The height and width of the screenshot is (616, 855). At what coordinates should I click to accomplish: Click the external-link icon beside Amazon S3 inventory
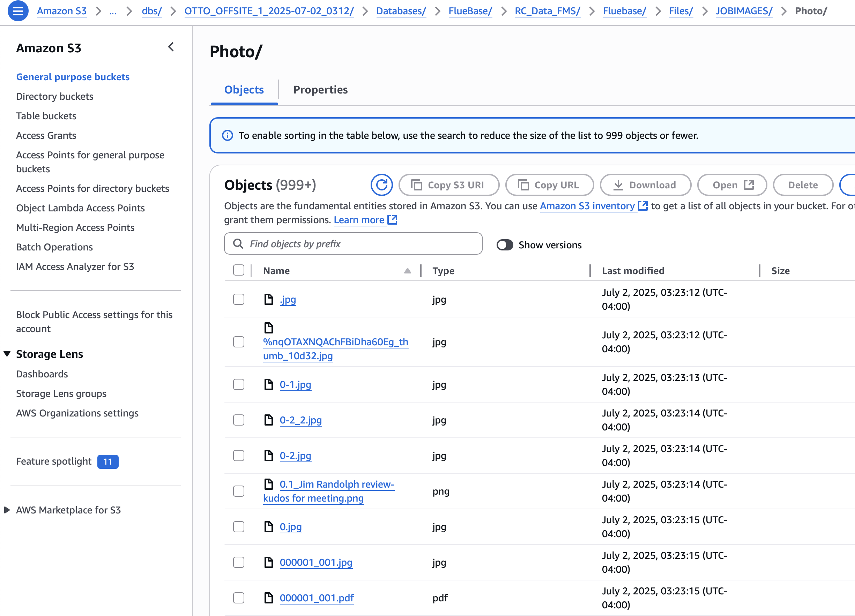point(643,206)
